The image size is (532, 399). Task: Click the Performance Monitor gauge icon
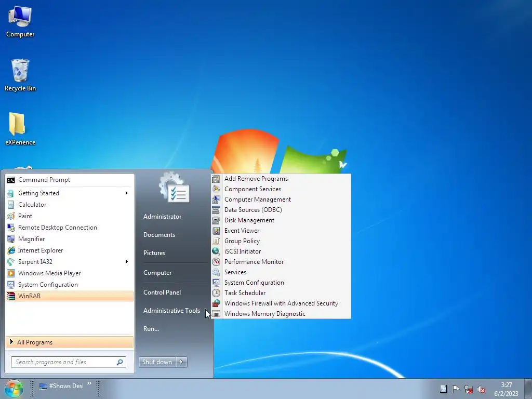click(x=216, y=262)
